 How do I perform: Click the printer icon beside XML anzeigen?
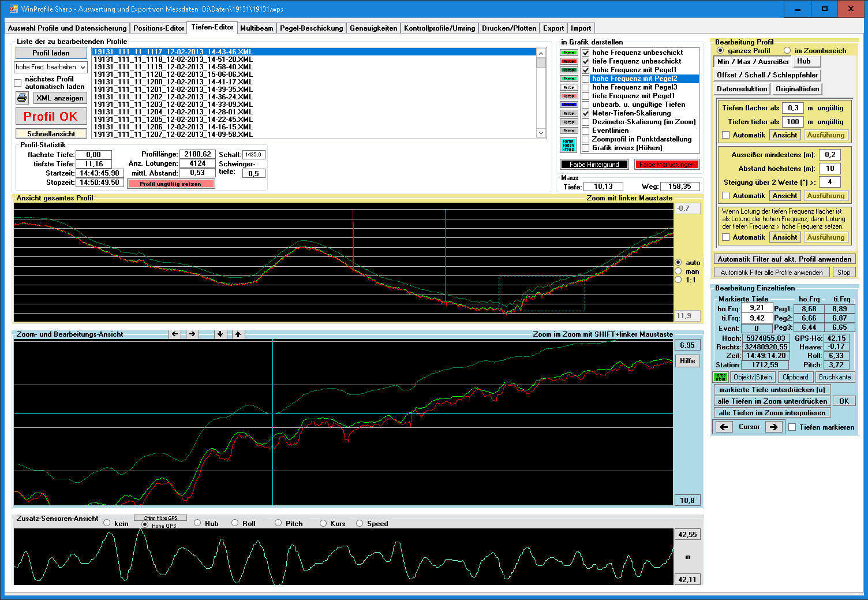[x=22, y=98]
